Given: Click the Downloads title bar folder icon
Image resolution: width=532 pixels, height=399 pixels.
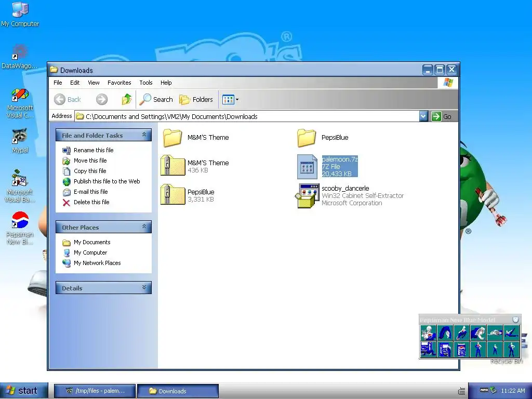Looking at the screenshot, I should [54, 70].
